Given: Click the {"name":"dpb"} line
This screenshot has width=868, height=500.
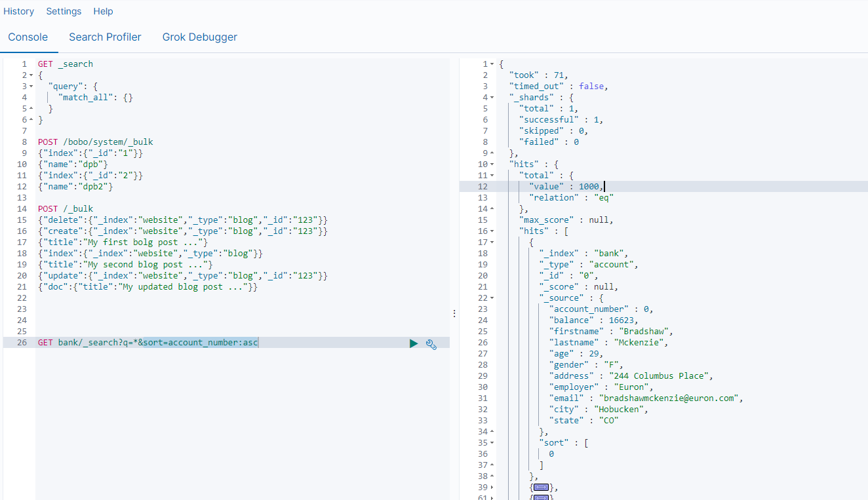Looking at the screenshot, I should (x=73, y=164).
